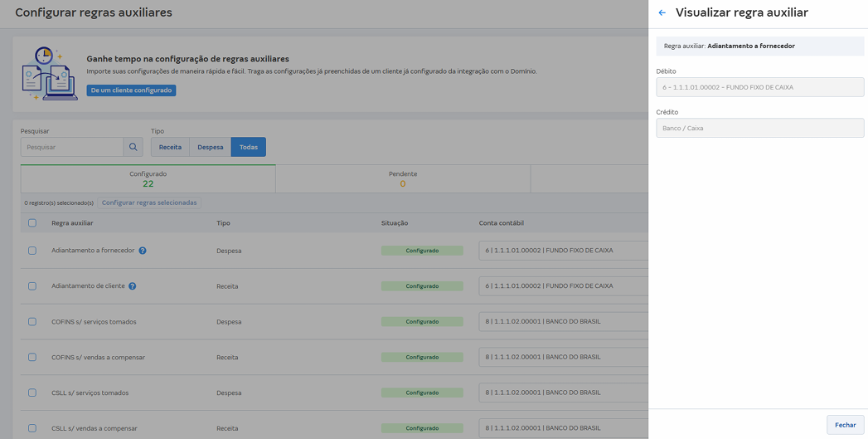Screen dimensions: 868x439
Task: Click the Fechar button
Action: (846, 425)
